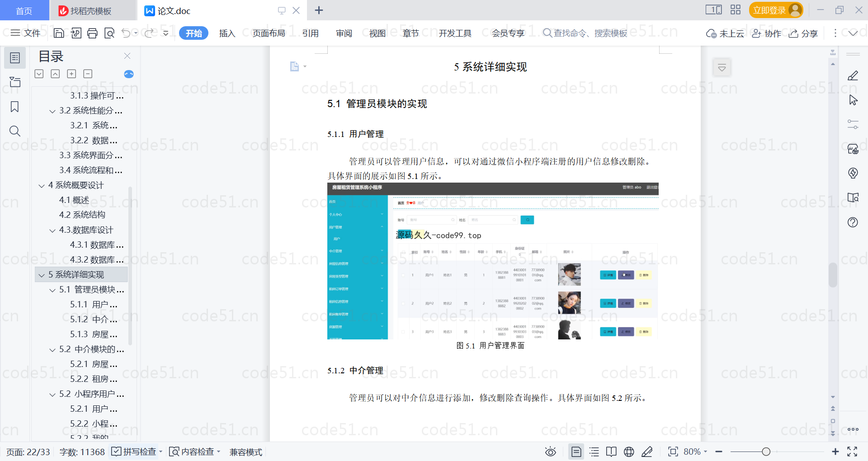Select '4.2 系统结构' in outline
The height and width of the screenshot is (461, 868).
coord(82,215)
